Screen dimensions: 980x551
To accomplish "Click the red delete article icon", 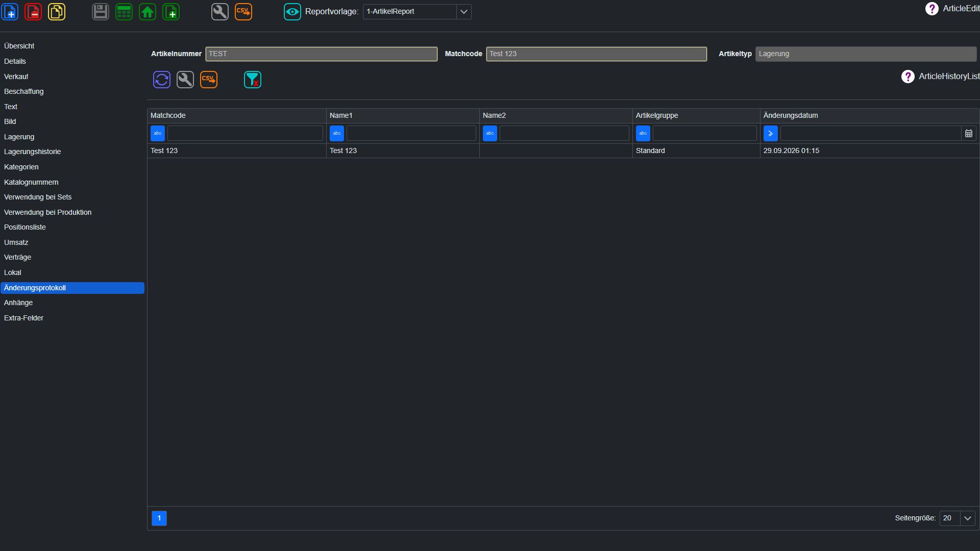I will (x=33, y=12).
